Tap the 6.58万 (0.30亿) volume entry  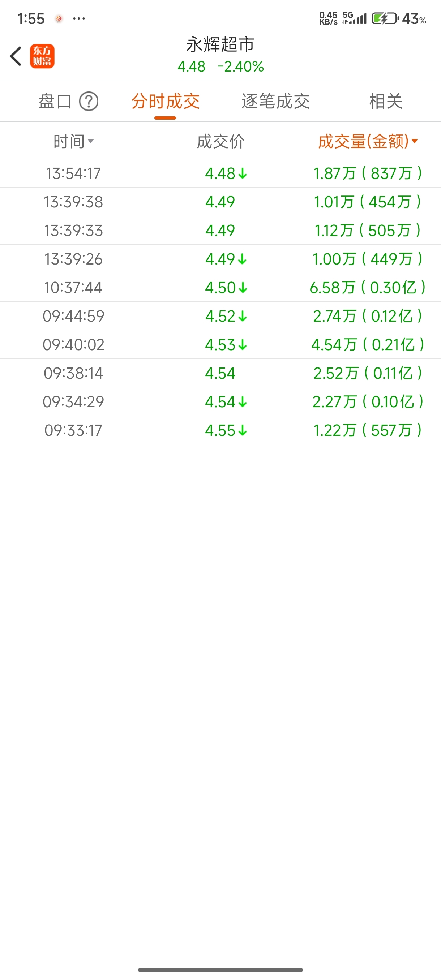[367, 288]
